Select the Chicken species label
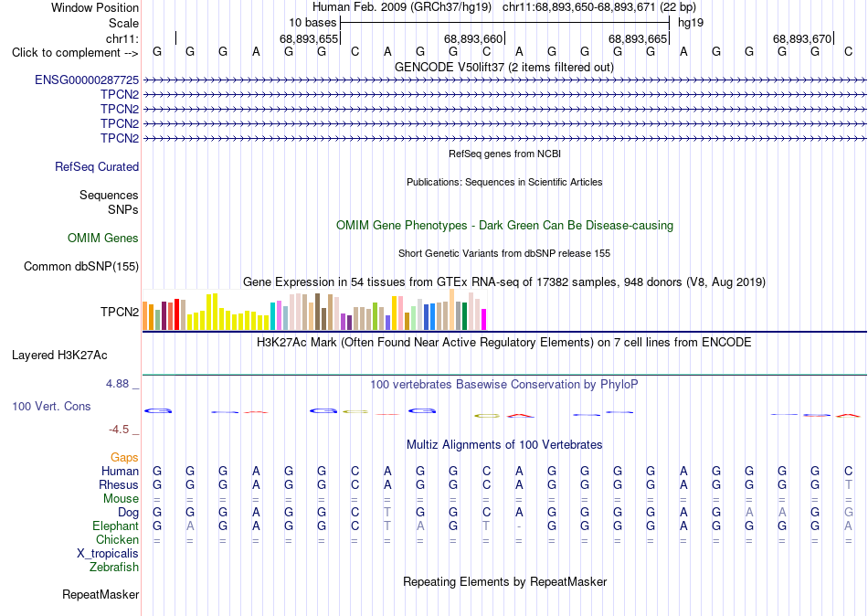Viewport: 868px width, 616px height. 117,539
